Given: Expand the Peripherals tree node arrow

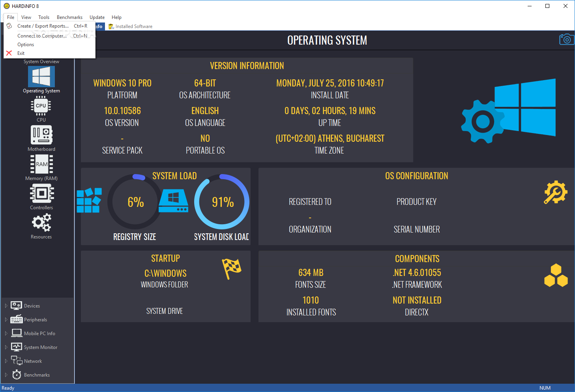Looking at the screenshot, I should 6,320.
